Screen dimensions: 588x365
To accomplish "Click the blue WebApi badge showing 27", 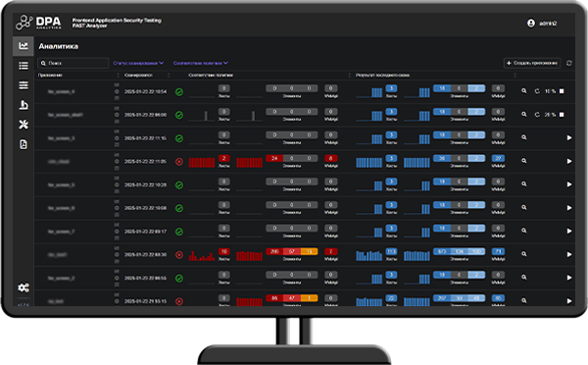I will point(498,158).
